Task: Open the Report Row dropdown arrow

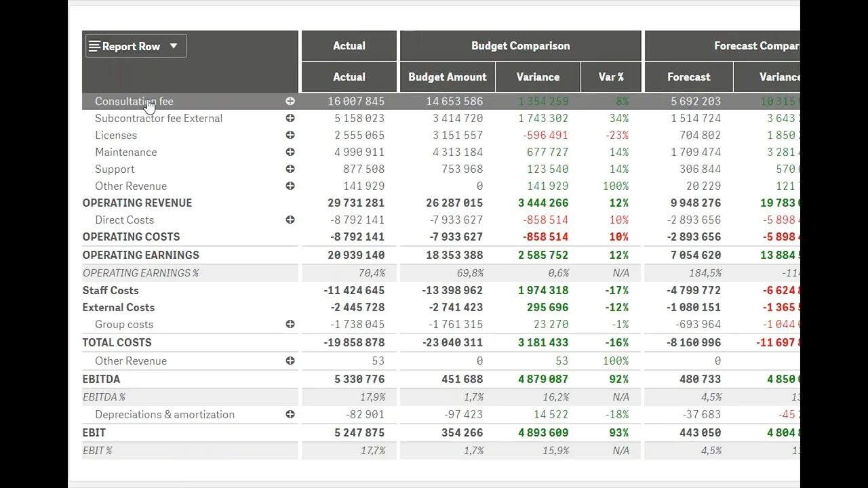Action: point(174,46)
